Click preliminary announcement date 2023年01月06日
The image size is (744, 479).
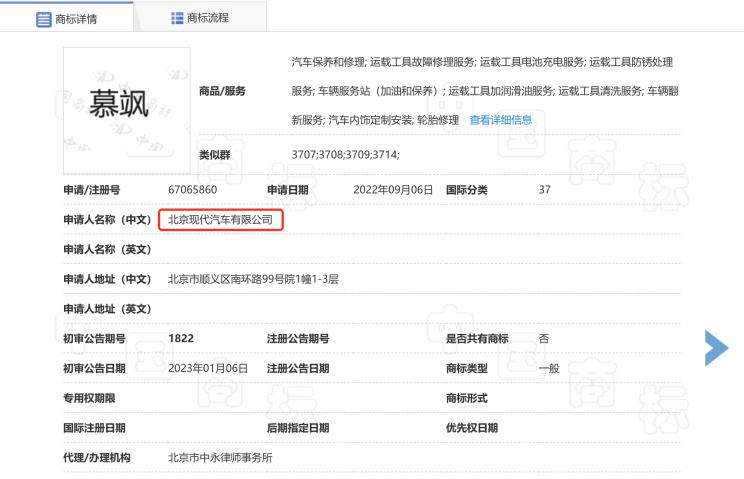click(208, 368)
